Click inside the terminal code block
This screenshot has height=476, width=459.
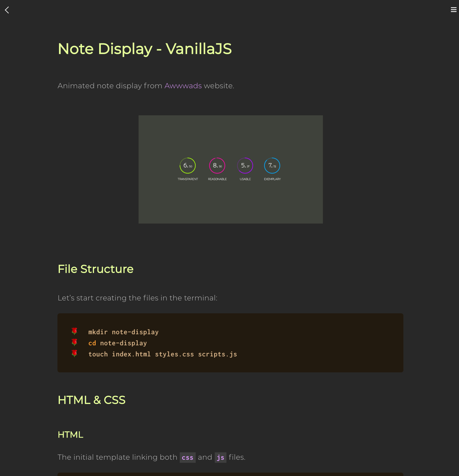[x=230, y=343]
